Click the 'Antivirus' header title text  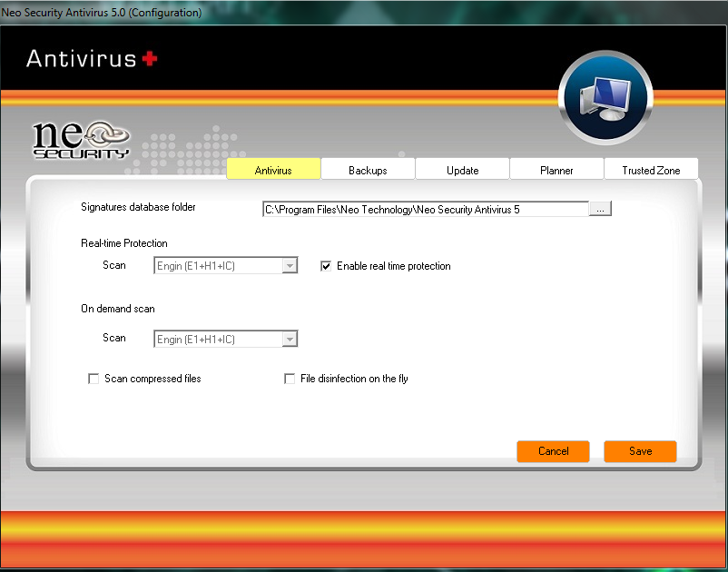coord(82,59)
